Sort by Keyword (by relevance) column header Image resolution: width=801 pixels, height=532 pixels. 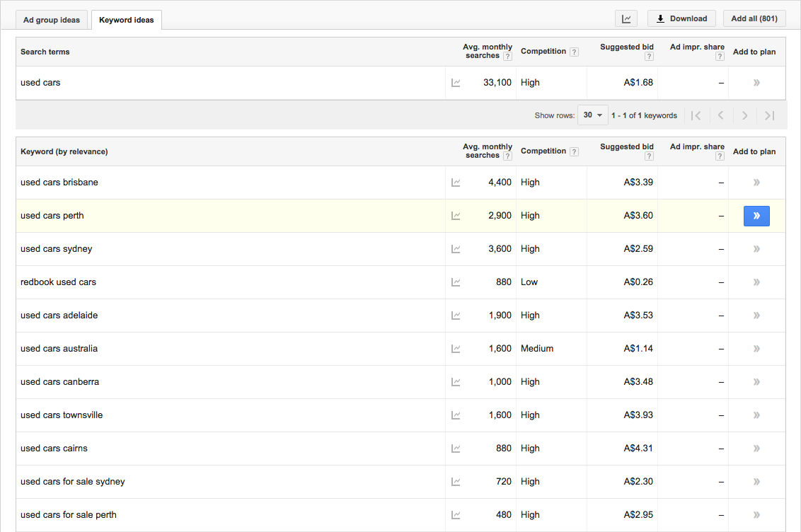64,151
